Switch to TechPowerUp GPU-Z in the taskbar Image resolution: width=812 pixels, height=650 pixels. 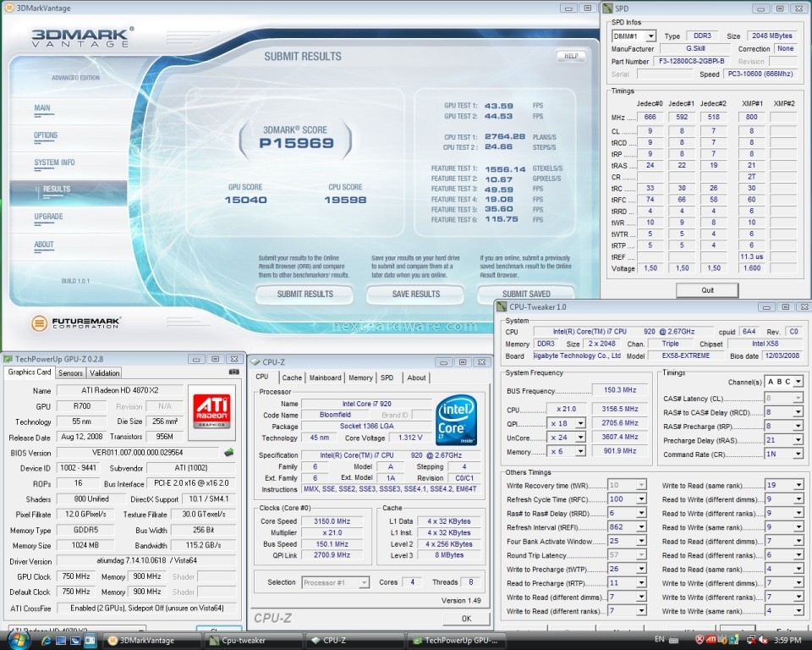coord(456,641)
